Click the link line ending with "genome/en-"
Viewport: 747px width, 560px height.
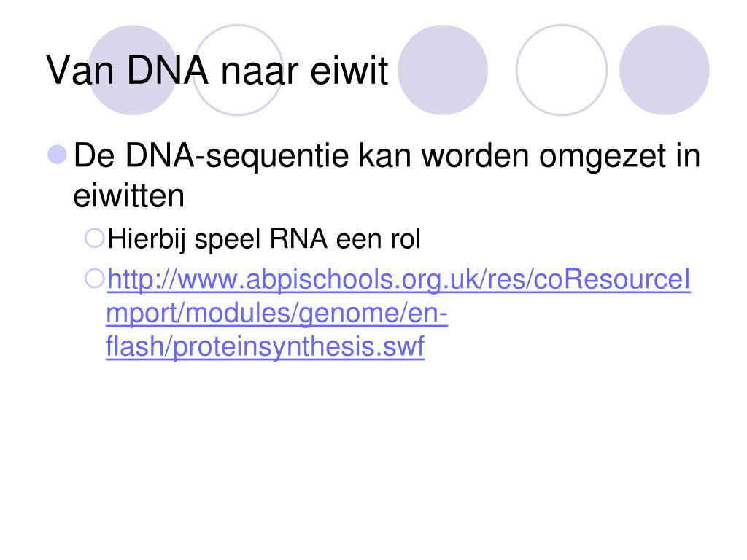click(x=276, y=314)
